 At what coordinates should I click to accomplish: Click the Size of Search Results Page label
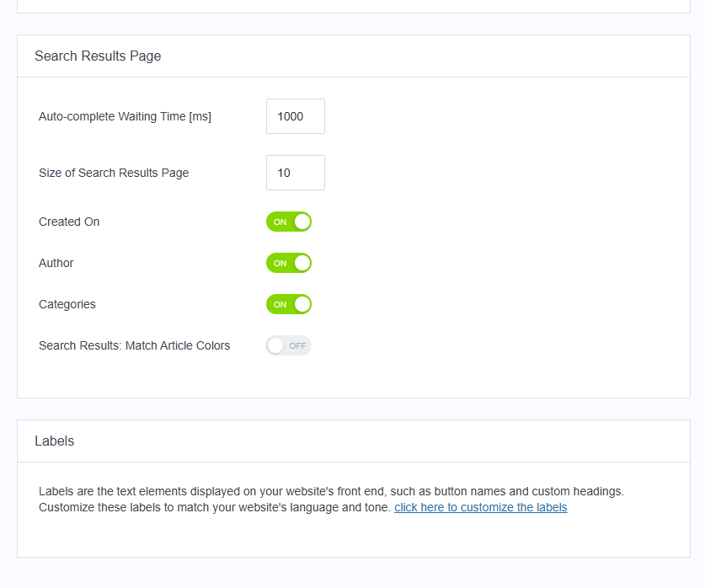pyautogui.click(x=114, y=173)
